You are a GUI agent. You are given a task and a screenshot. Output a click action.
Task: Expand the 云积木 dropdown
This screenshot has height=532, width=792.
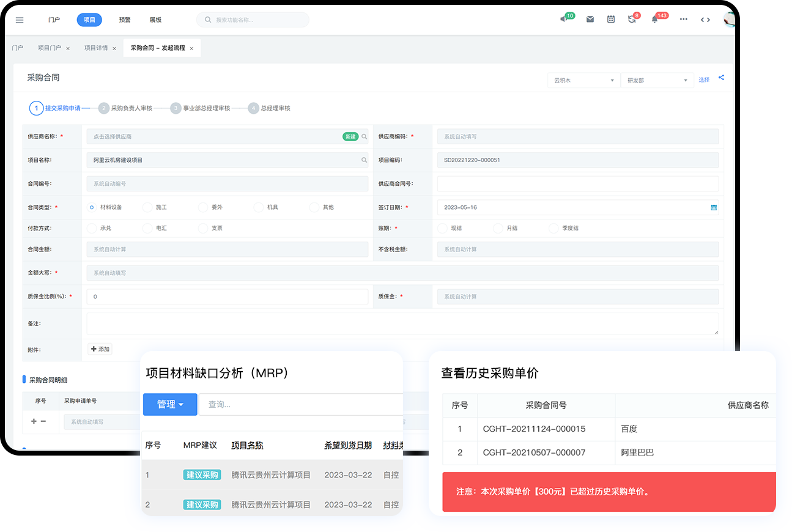583,80
